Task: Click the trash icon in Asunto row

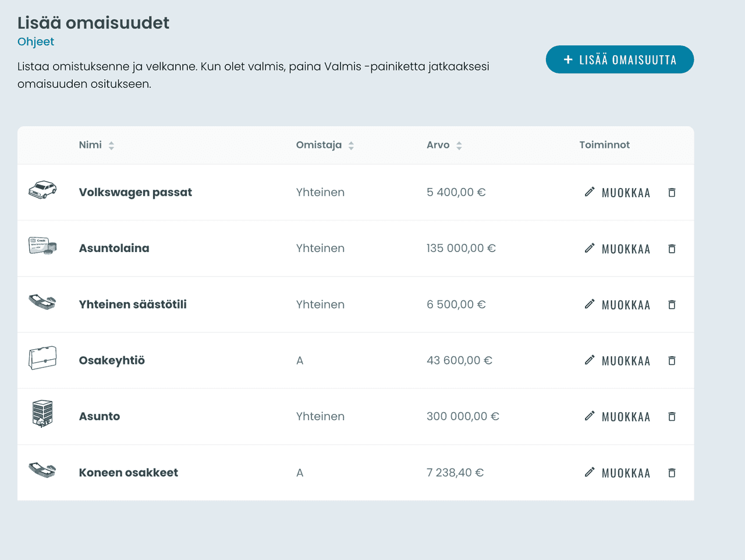Action: [672, 417]
